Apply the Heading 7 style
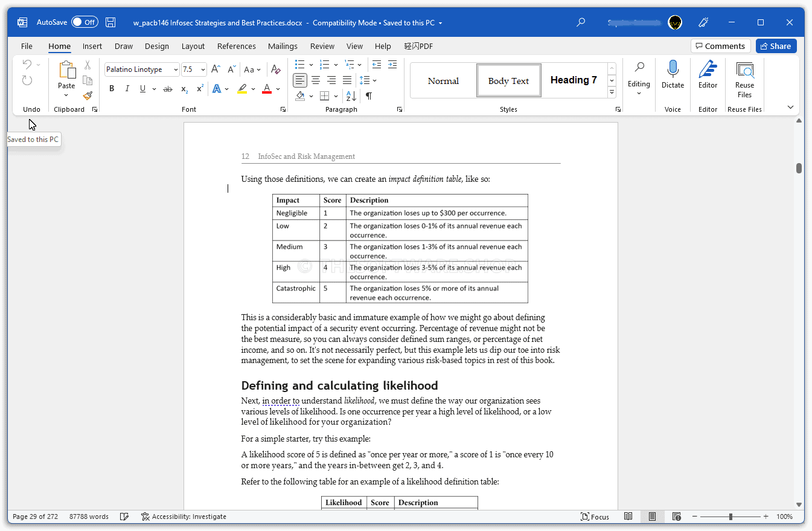The height and width of the screenshot is (531, 812). (574, 80)
